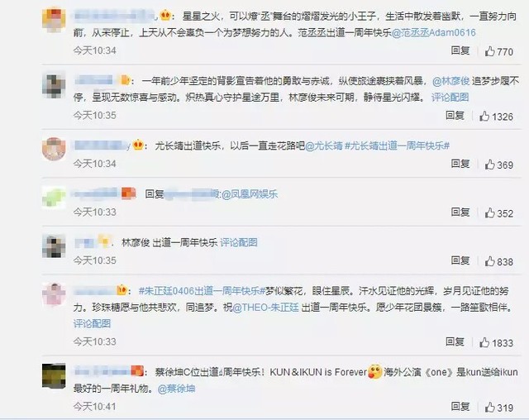529x420 pixels.
Task: Reply to the comment posted at 10:41
Action: point(460,407)
